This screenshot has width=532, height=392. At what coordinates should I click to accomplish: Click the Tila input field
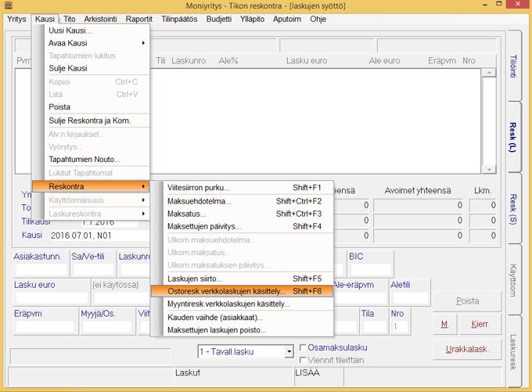tap(374, 326)
